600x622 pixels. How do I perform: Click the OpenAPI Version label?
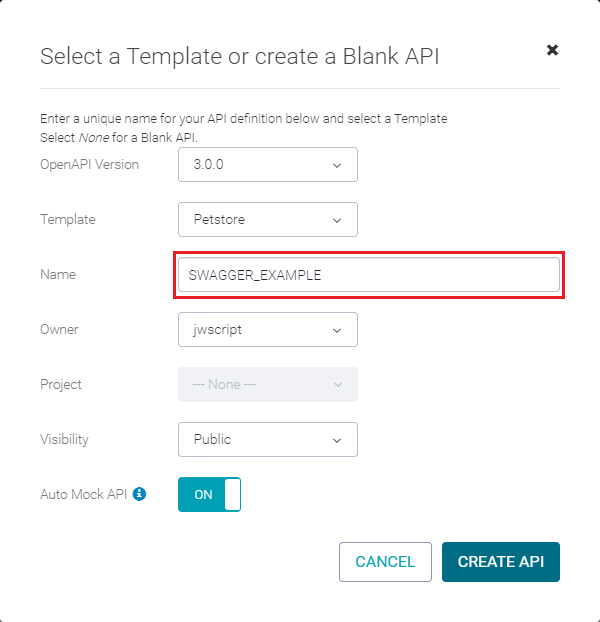89,164
